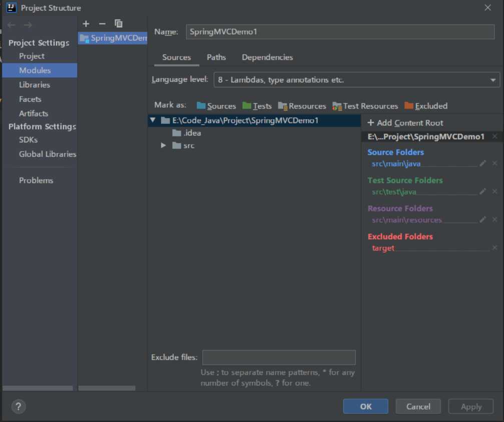Image resolution: width=504 pixels, height=422 pixels.
Task: Mark the selected folder as Resources
Action: click(302, 105)
